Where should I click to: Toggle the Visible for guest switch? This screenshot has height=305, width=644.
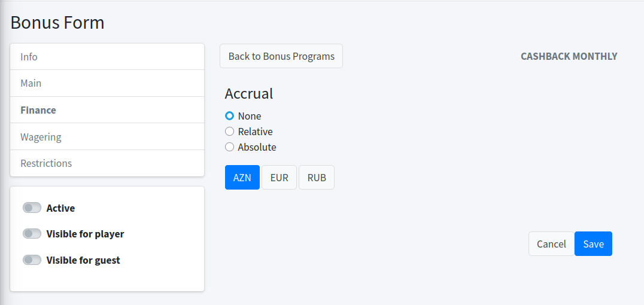tap(32, 260)
